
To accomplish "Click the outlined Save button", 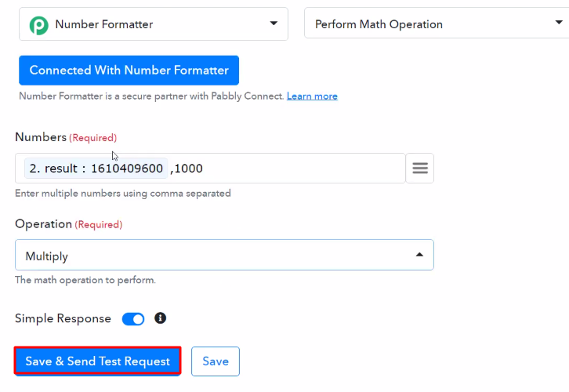I will point(216,361).
